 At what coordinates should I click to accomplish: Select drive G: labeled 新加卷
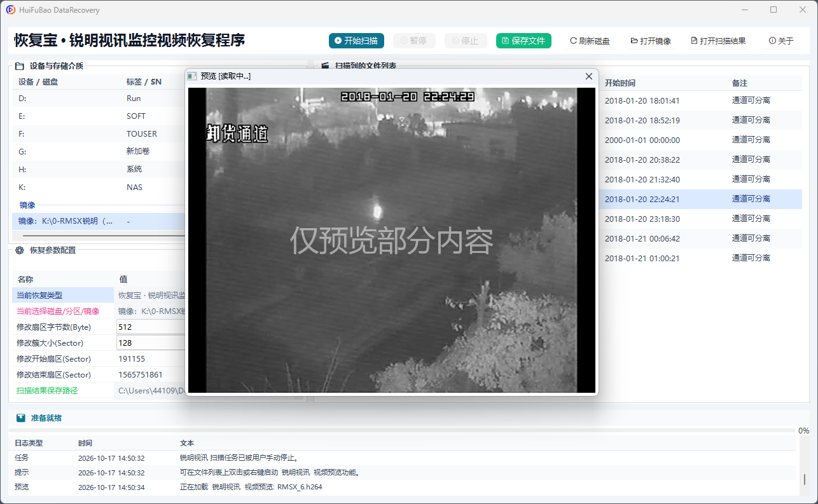[99, 152]
